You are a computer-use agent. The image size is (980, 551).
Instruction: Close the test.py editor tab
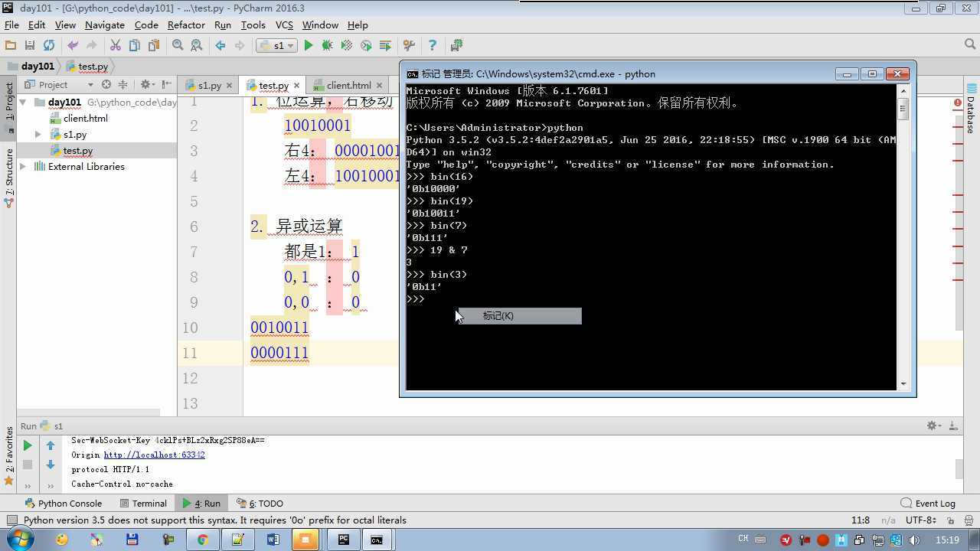[x=296, y=85]
